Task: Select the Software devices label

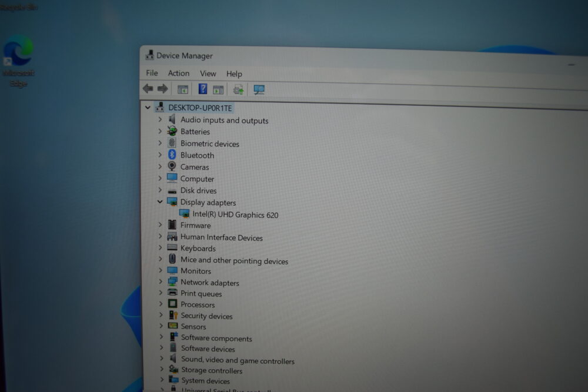Action: tap(208, 349)
